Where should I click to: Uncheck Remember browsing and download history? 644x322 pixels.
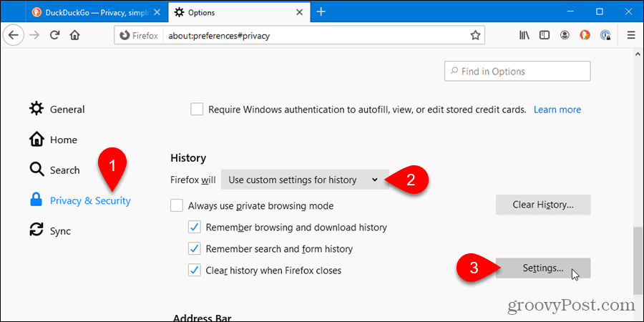point(194,227)
